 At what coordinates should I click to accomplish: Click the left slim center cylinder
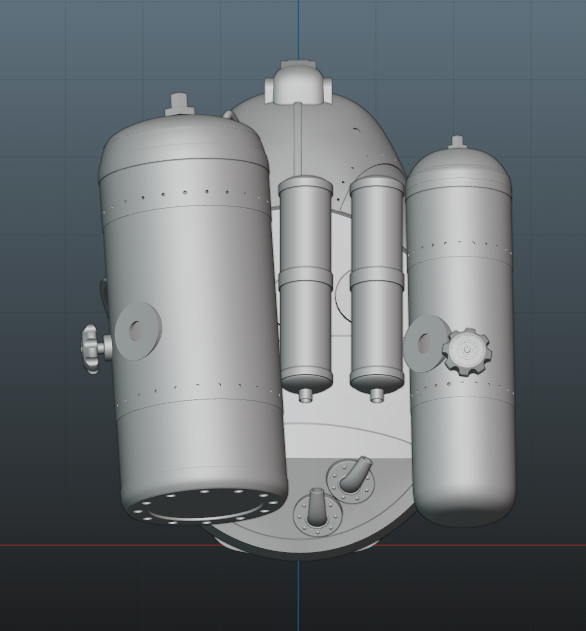tap(306, 284)
